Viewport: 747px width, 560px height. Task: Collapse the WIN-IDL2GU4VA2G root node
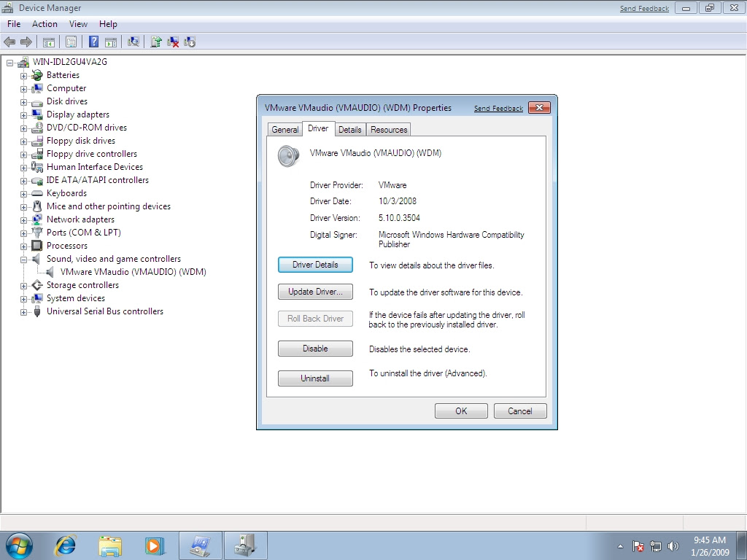(9, 63)
